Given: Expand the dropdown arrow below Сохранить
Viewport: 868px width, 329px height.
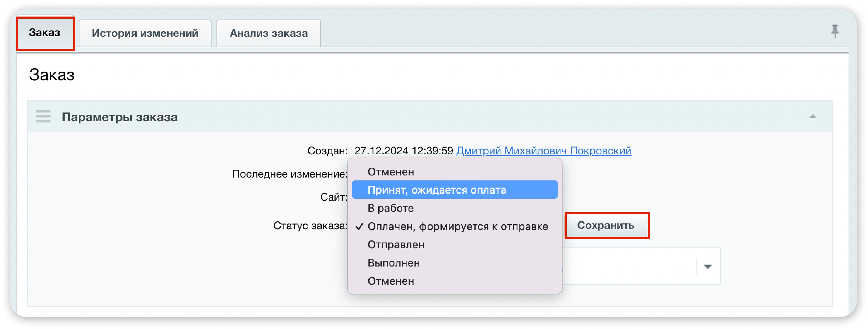Looking at the screenshot, I should [707, 267].
